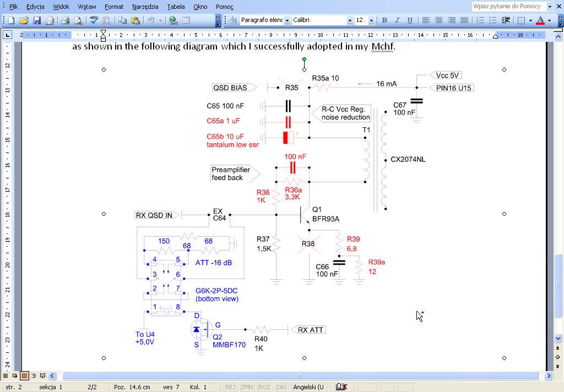Click the Angielski language indicator in status bar
564x392 pixels.
tap(309, 387)
